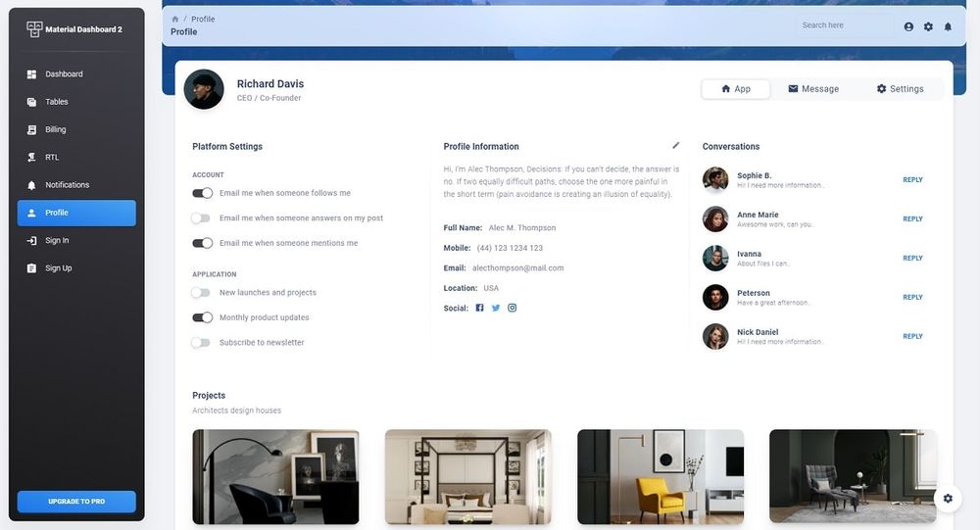Image resolution: width=980 pixels, height=530 pixels.
Task: Click the settings gear in top bar
Action: point(928,26)
